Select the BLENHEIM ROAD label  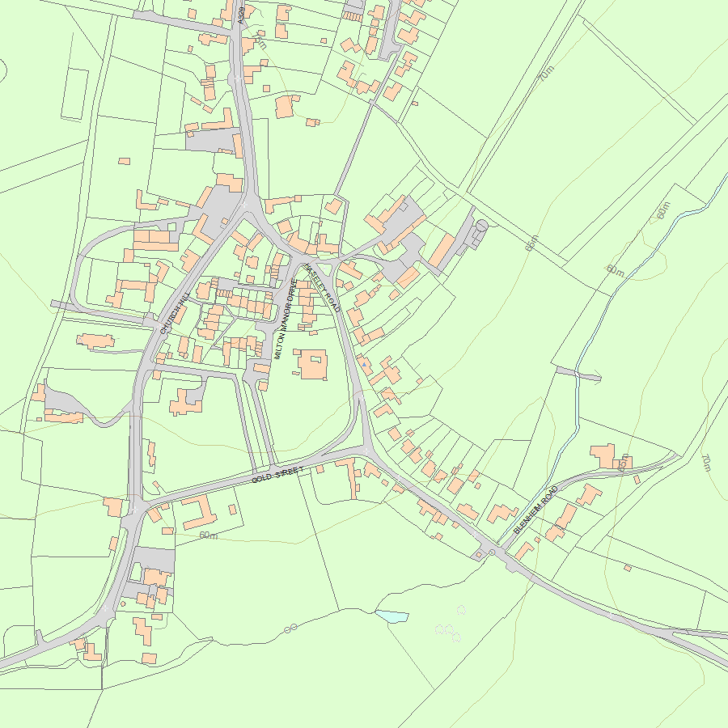coord(535,510)
